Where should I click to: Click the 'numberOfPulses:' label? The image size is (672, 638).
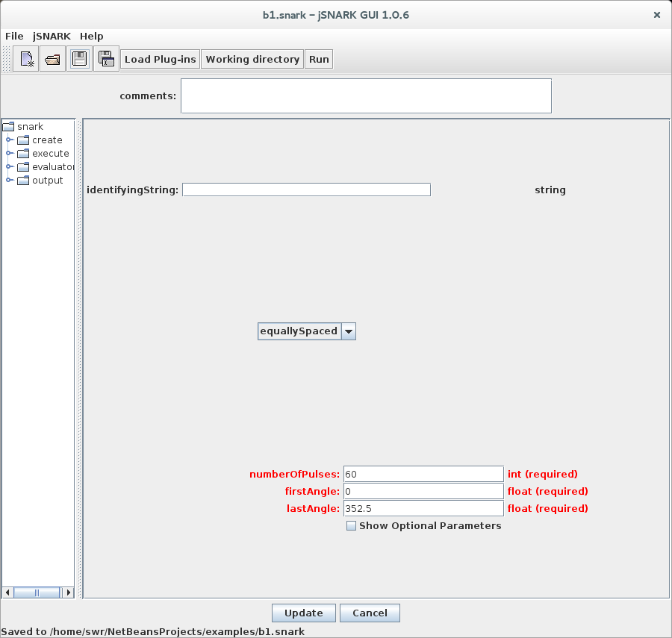294,474
